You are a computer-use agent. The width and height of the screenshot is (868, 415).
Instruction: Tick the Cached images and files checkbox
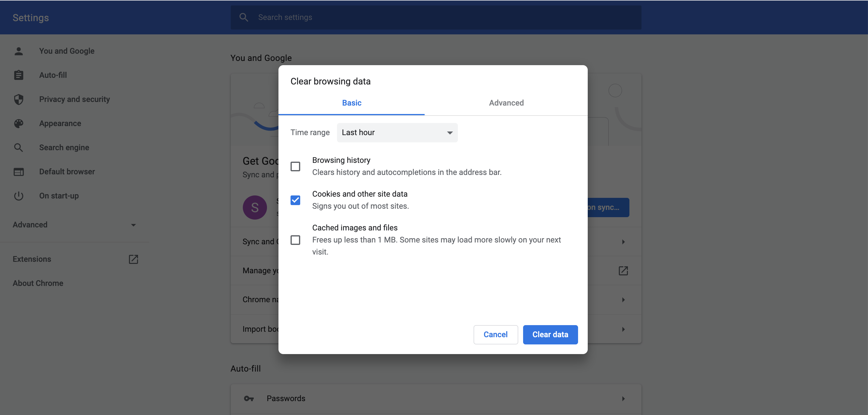pos(295,240)
